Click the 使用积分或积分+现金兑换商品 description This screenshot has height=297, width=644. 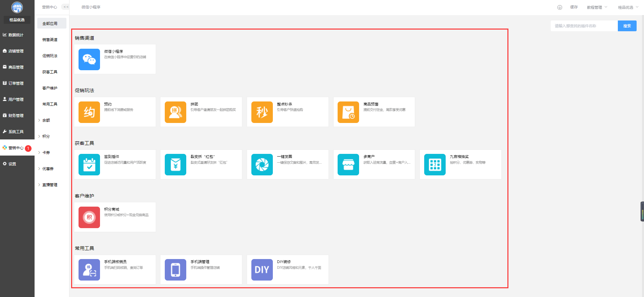click(x=126, y=215)
